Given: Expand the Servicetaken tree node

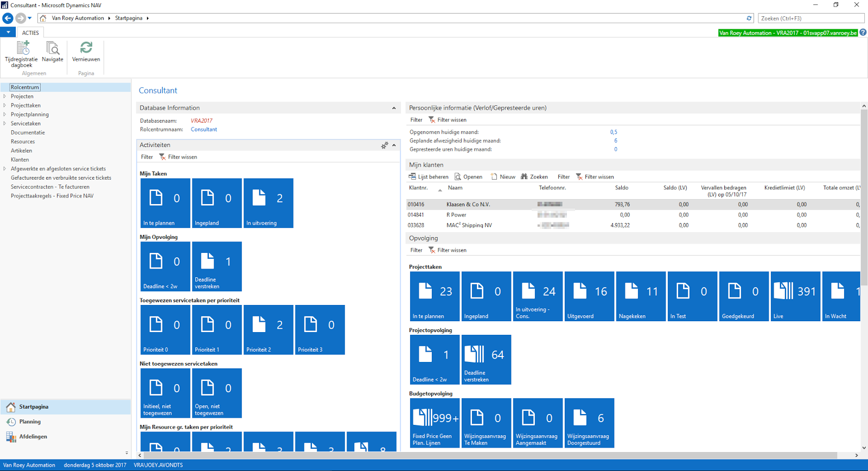Looking at the screenshot, I should [x=5, y=124].
